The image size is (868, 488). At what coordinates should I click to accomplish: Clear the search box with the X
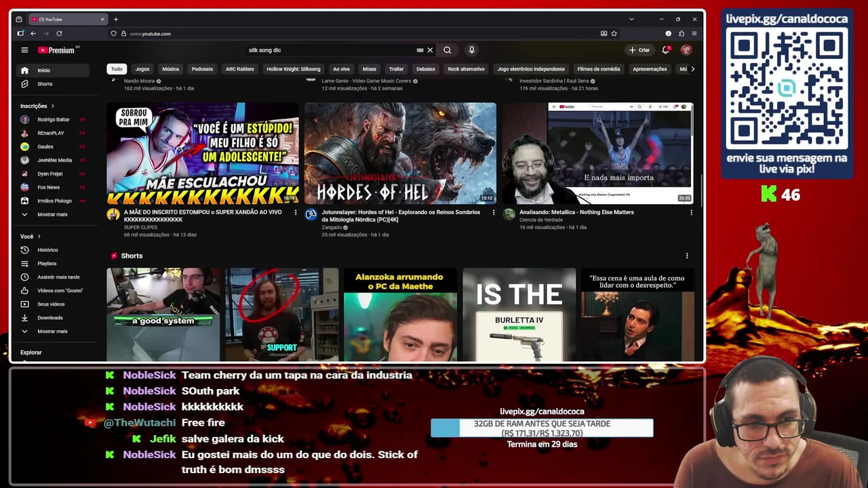[x=430, y=50]
